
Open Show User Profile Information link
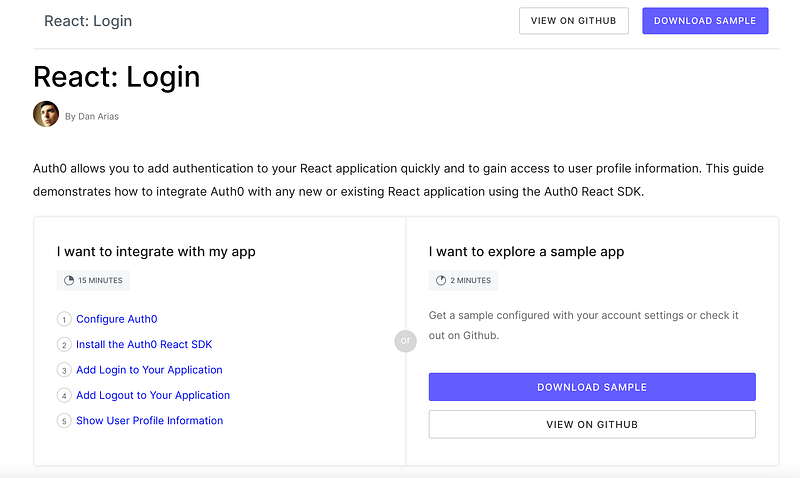coord(149,421)
